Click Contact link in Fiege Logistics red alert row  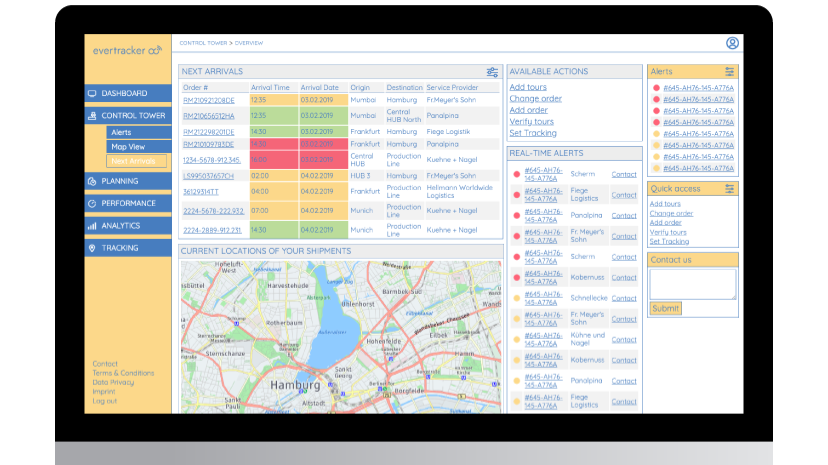624,195
